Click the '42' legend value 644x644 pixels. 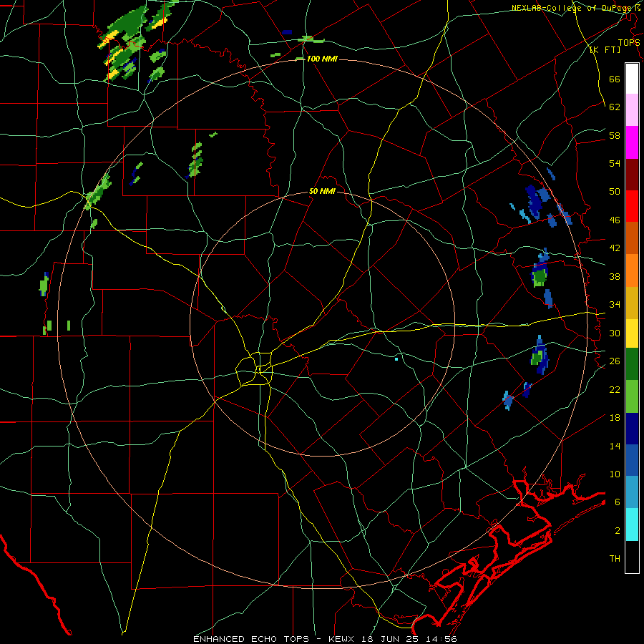coord(615,248)
